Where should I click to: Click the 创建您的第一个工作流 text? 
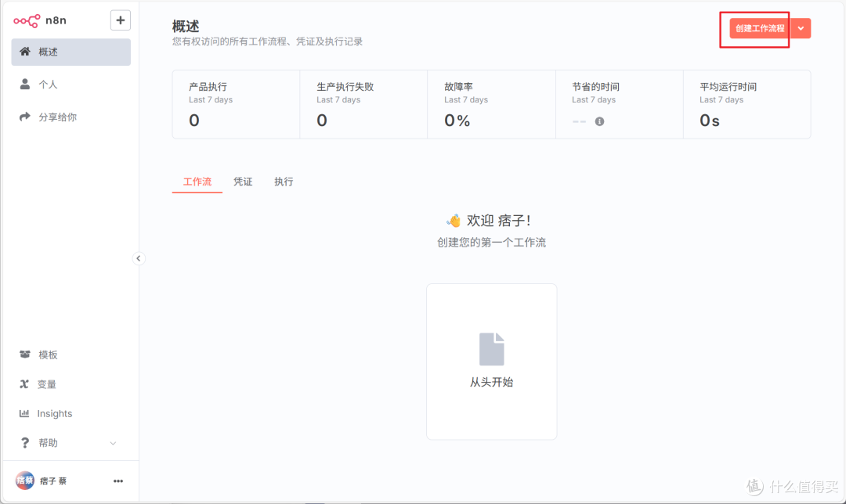(491, 243)
